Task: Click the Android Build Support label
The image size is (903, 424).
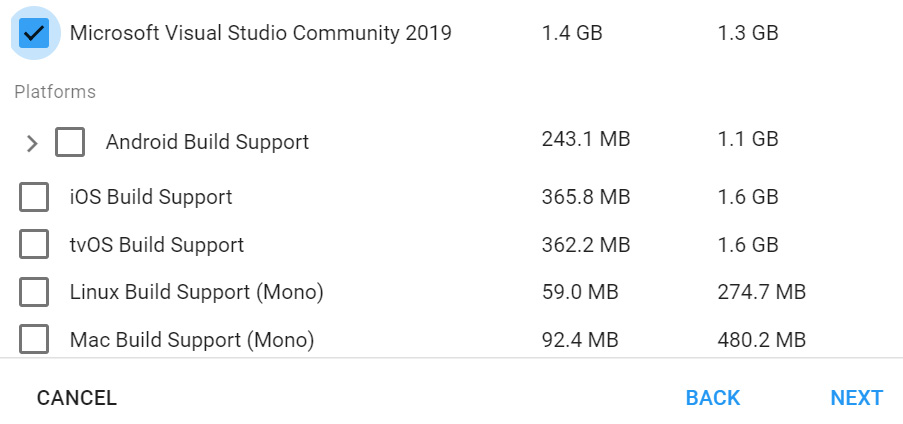Action: (207, 142)
